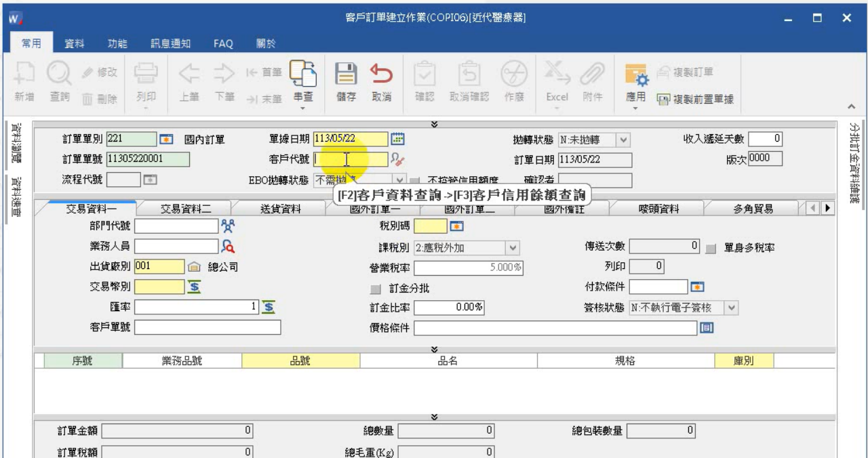Screen dimensions: 868x458
Task: Open calendar picker for 單據日期
Action: pyautogui.click(x=399, y=140)
